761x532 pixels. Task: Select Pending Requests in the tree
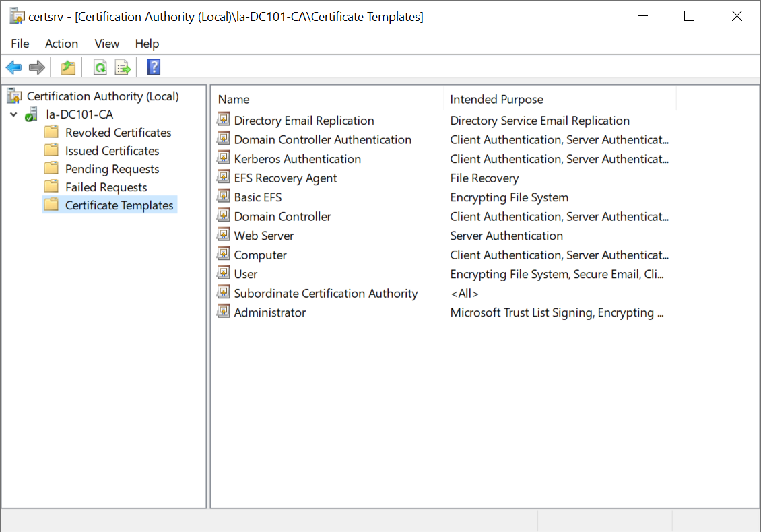click(x=112, y=169)
